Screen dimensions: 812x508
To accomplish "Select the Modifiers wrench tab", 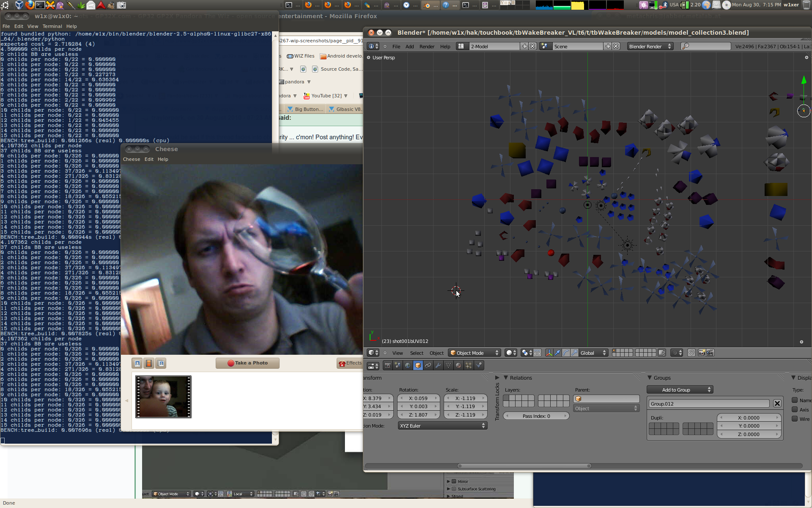I will click(x=438, y=365).
